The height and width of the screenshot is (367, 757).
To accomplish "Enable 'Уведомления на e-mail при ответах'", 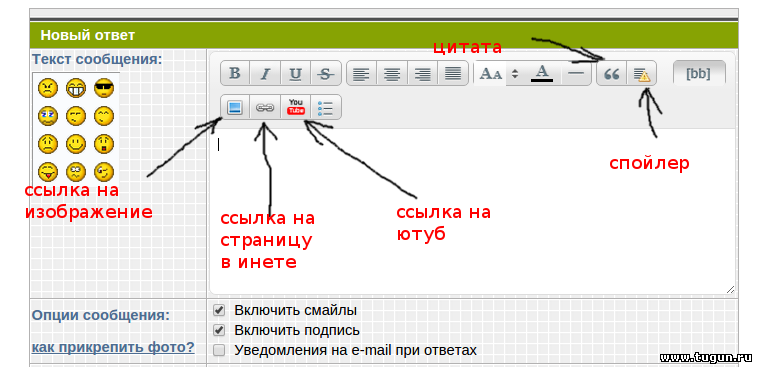I will point(219,351).
